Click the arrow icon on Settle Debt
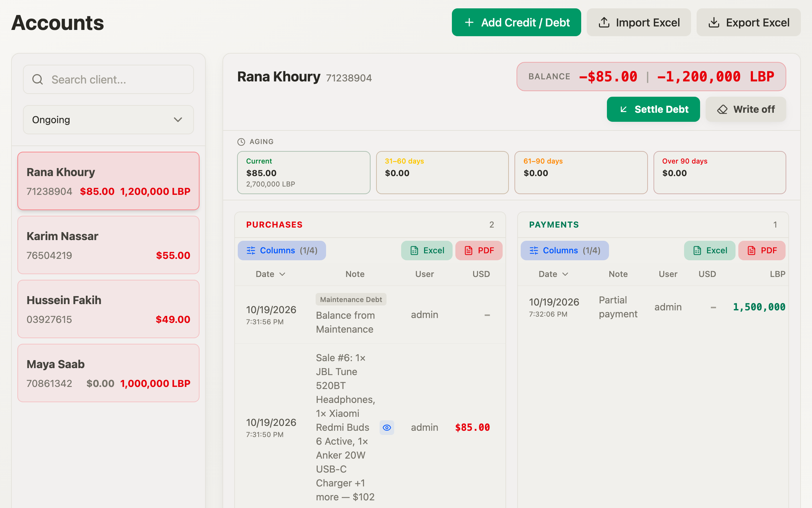812x508 pixels. [x=624, y=109]
